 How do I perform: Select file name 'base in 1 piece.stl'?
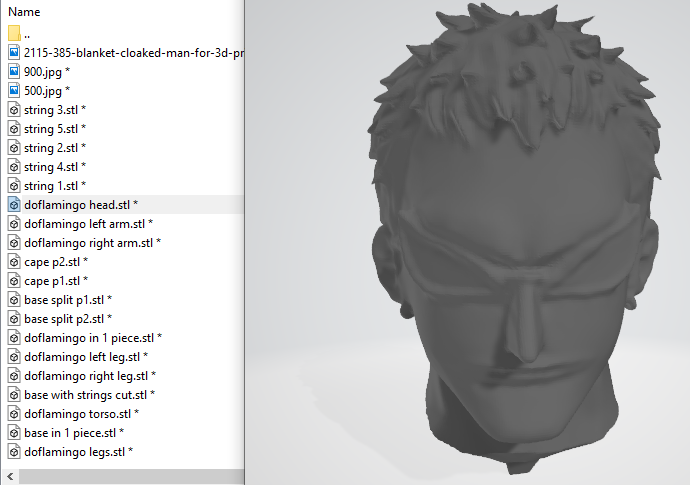(x=70, y=433)
